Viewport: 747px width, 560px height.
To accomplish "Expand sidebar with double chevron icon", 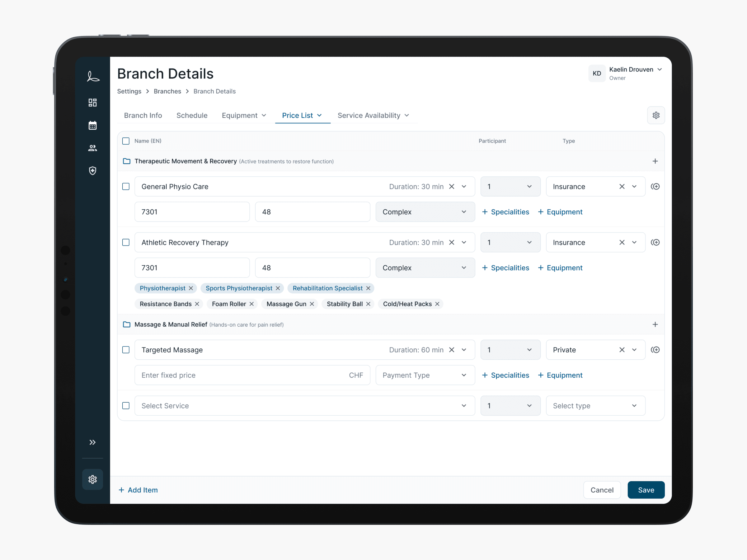I will click(92, 442).
